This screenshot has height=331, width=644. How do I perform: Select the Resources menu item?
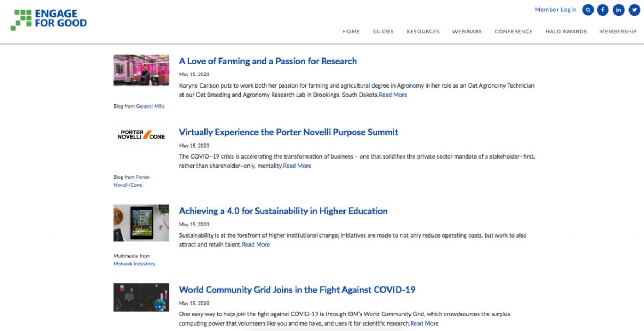coord(423,32)
